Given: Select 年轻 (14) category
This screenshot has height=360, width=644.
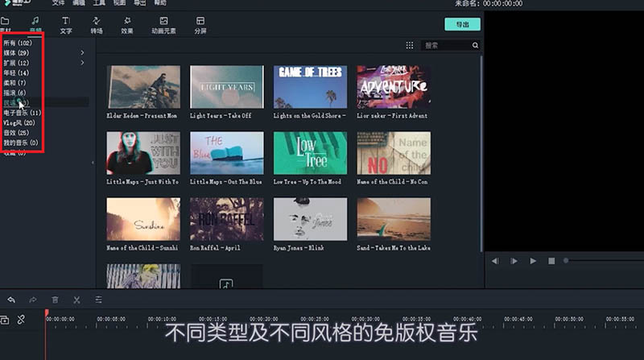Looking at the screenshot, I should (x=16, y=72).
